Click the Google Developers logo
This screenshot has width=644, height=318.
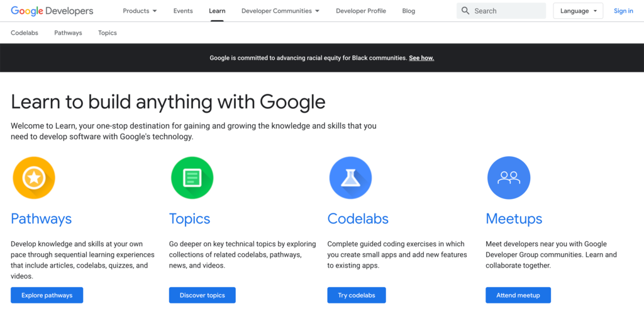[52, 11]
